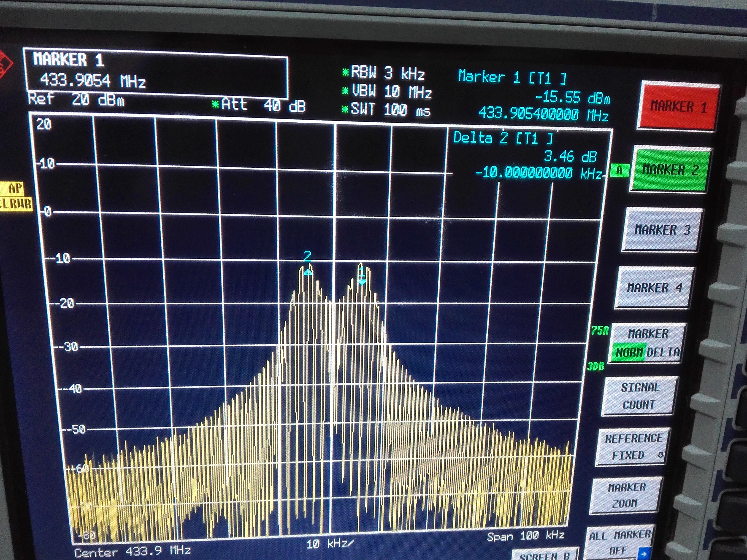747x560 pixels.
Task: Activate the MARKER 4 softkey
Action: click(654, 288)
